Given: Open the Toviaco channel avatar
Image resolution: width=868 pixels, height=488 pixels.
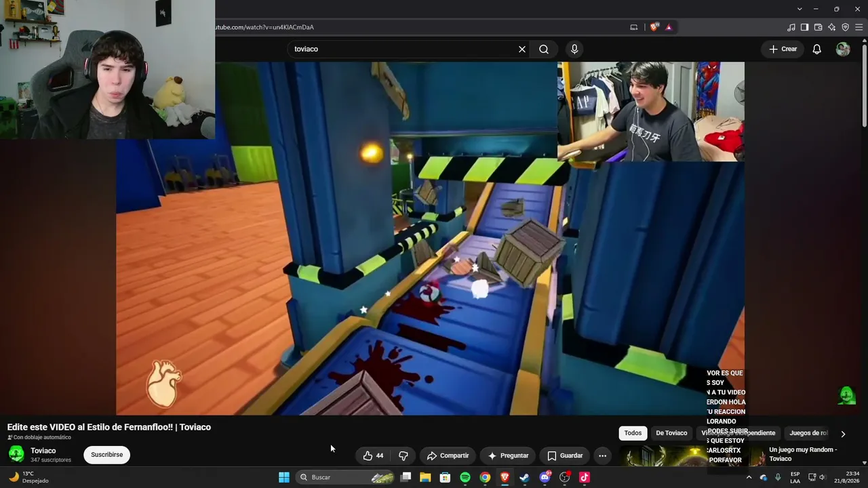Looking at the screenshot, I should (x=16, y=454).
